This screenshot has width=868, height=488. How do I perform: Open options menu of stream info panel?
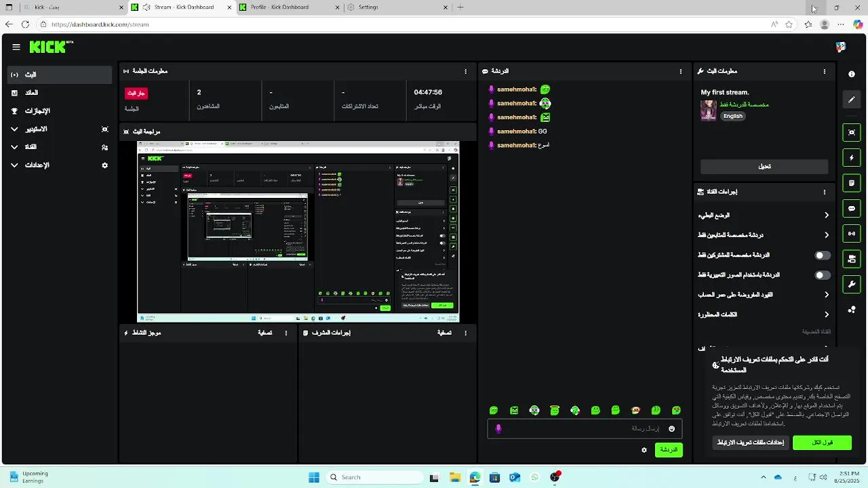[825, 71]
